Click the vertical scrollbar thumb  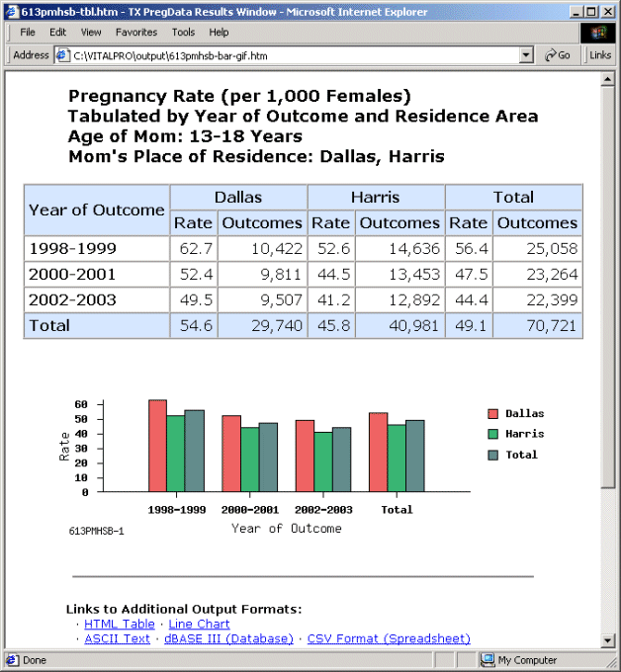pyautogui.click(x=608, y=288)
